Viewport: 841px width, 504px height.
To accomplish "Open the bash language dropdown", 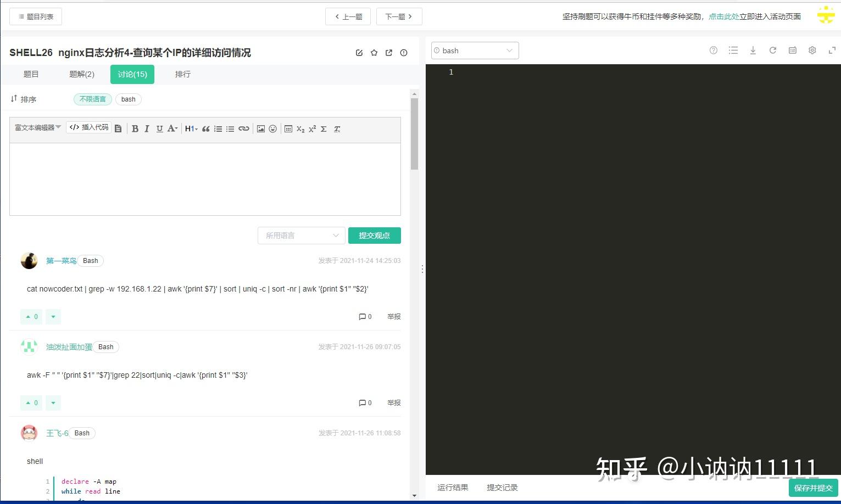I will pos(474,50).
